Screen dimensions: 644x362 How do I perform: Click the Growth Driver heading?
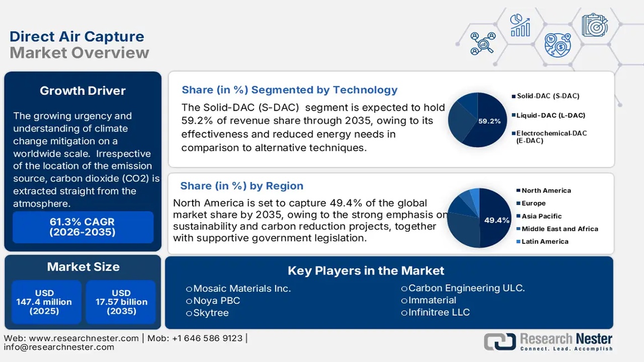[x=83, y=91]
